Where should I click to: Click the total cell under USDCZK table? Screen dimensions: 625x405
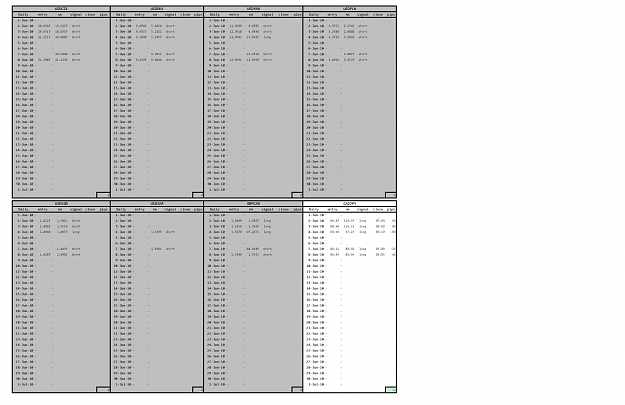(103, 195)
